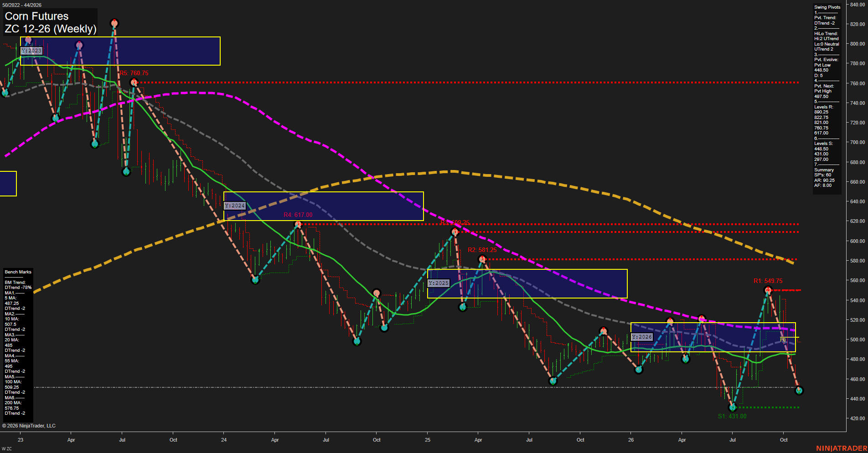This screenshot has width=868, height=453.
Task: Click the S1: 431.00 support label
Action: point(732,416)
